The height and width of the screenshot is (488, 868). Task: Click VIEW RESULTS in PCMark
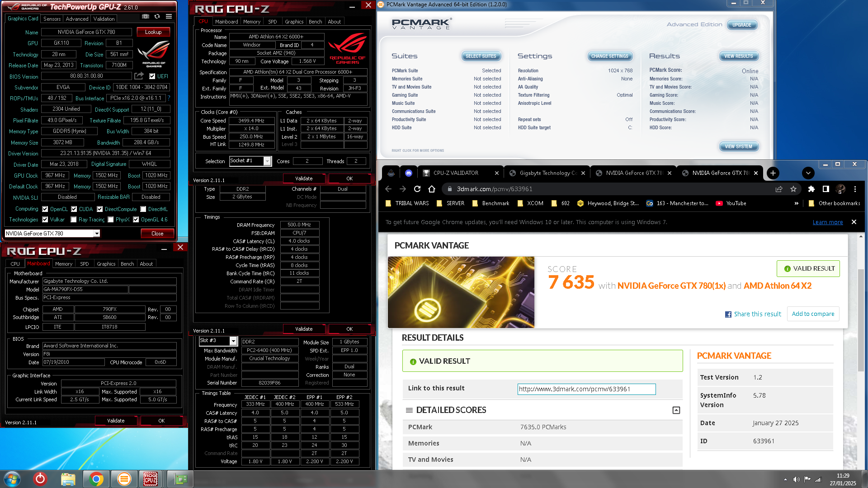(739, 56)
